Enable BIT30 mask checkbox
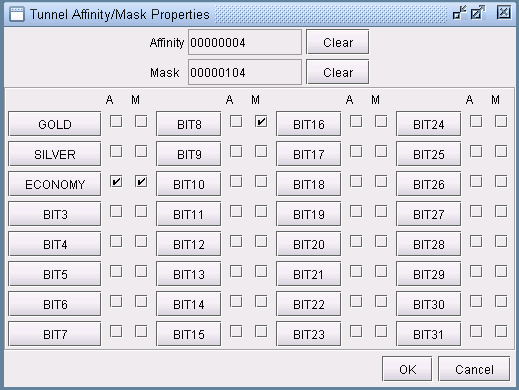 point(501,301)
